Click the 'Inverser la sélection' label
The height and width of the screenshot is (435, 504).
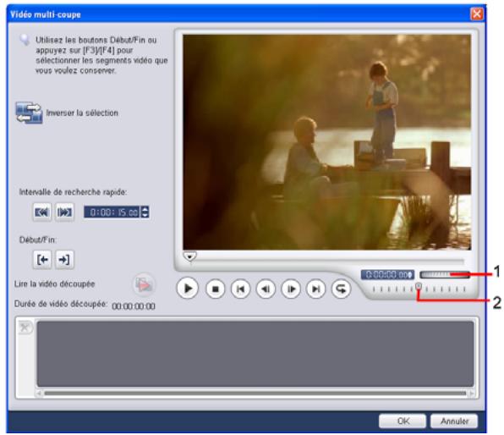tap(82, 113)
